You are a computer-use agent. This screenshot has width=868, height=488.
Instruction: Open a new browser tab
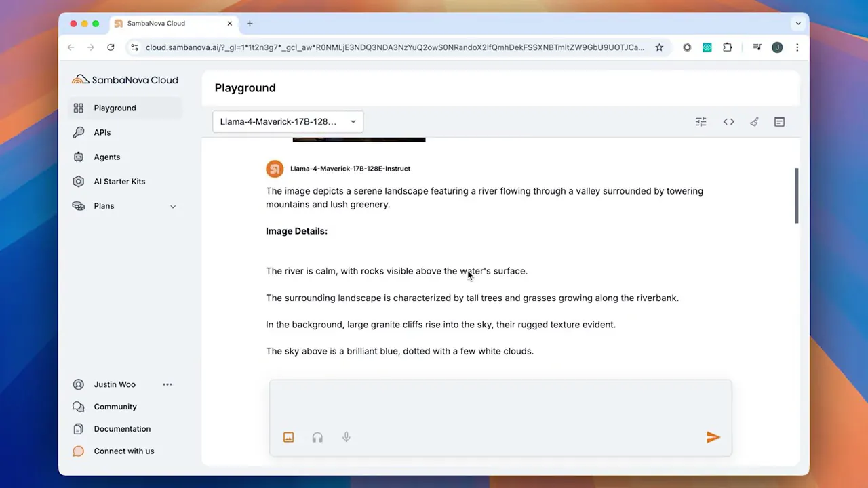(x=250, y=24)
